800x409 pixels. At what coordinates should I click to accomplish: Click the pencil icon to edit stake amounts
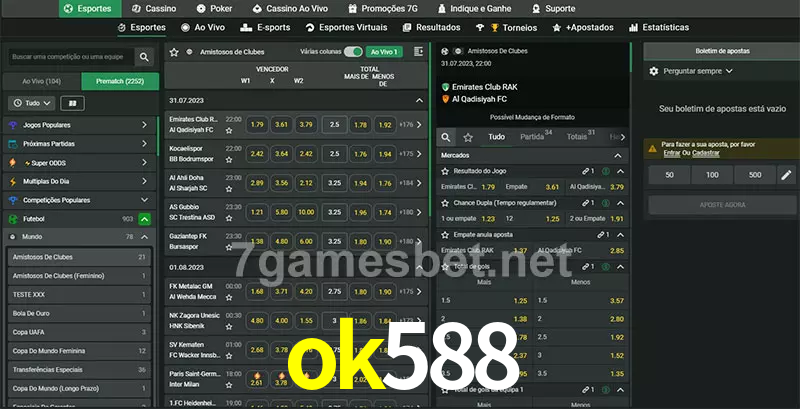click(785, 175)
